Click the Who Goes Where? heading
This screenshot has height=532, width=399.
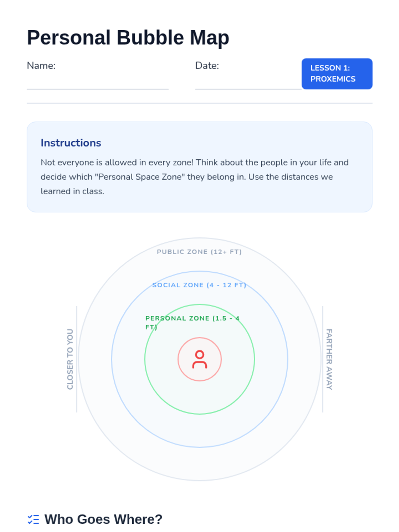[x=103, y=519]
